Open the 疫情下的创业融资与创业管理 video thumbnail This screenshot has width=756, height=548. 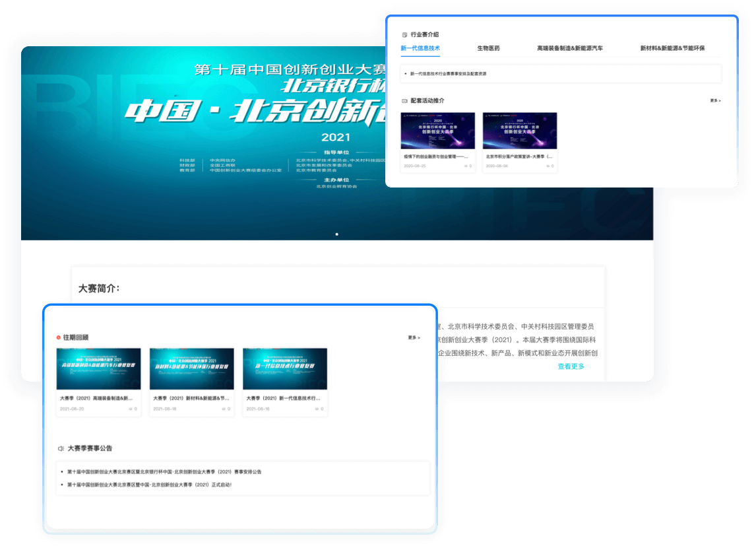click(x=437, y=130)
